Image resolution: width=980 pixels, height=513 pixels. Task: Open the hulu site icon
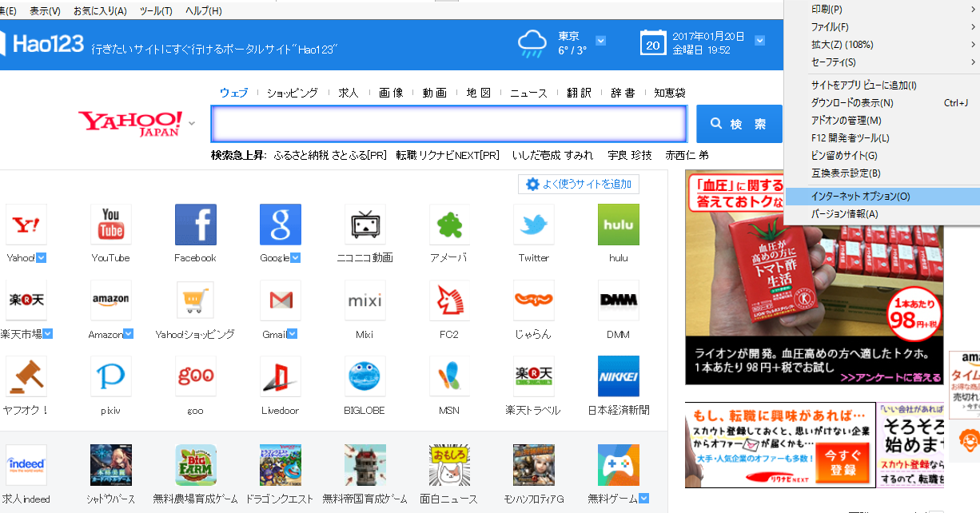[x=619, y=225]
